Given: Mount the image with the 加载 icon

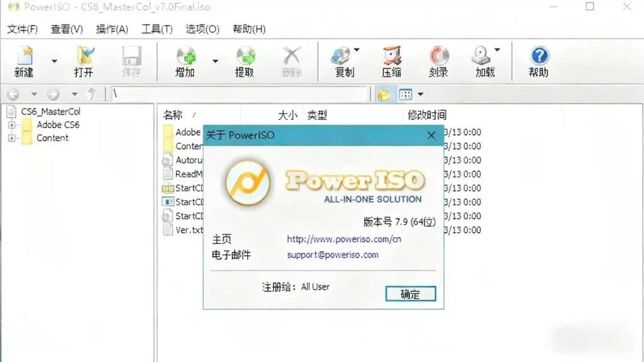Looking at the screenshot, I should tap(480, 61).
